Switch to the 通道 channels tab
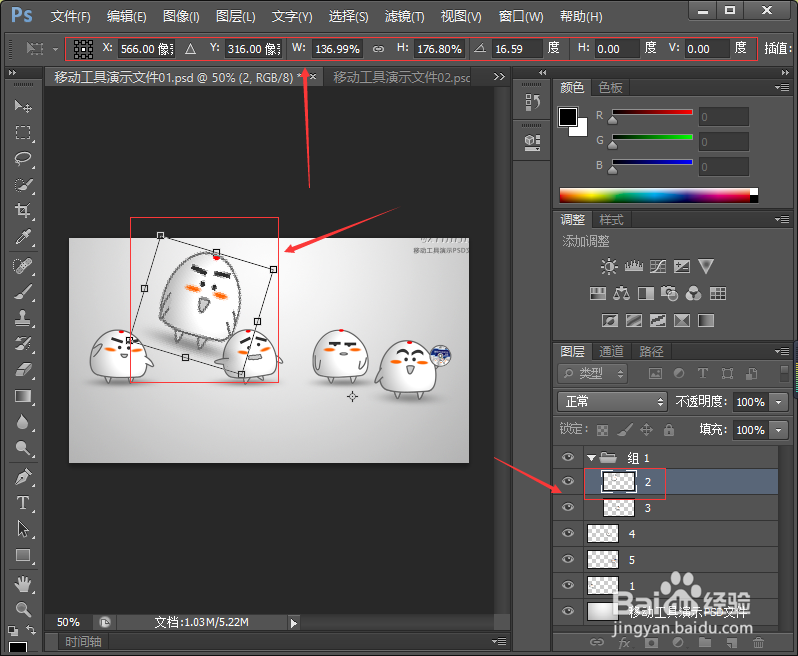Image resolution: width=798 pixels, height=656 pixels. [x=611, y=351]
